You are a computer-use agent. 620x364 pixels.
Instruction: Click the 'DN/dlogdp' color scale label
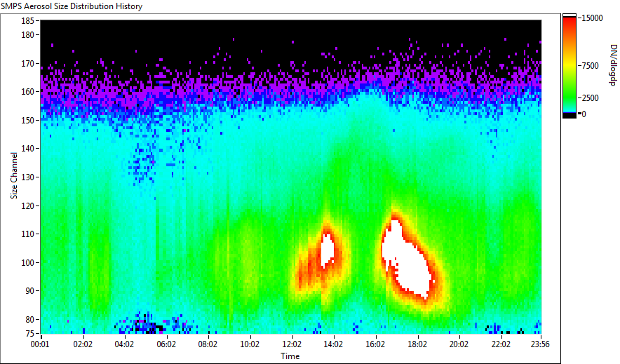pos(613,65)
